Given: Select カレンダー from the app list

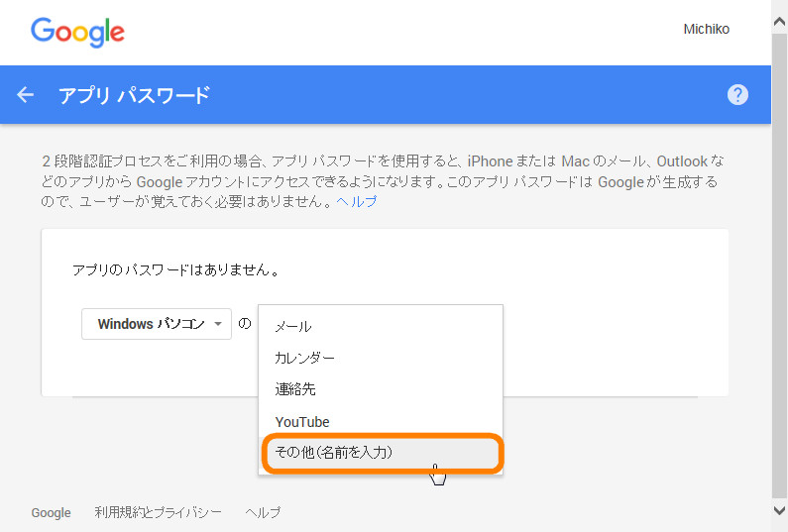Looking at the screenshot, I should click(x=381, y=359).
